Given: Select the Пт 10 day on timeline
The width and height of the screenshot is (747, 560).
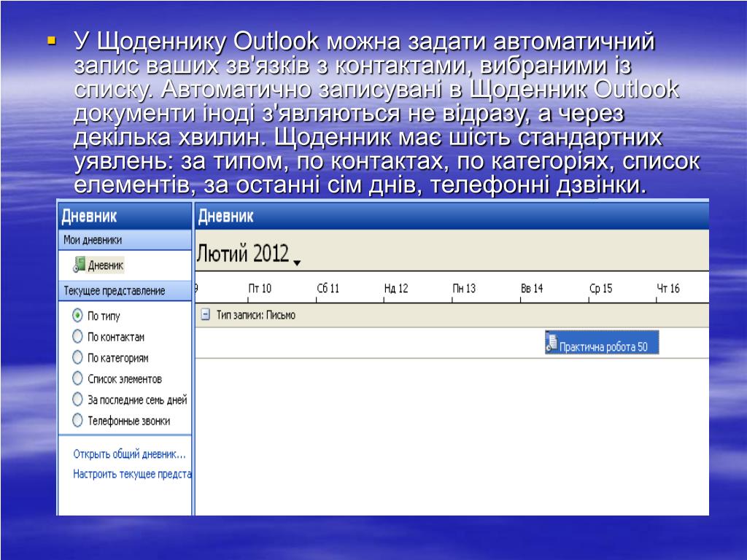Looking at the screenshot, I should click(x=260, y=288).
